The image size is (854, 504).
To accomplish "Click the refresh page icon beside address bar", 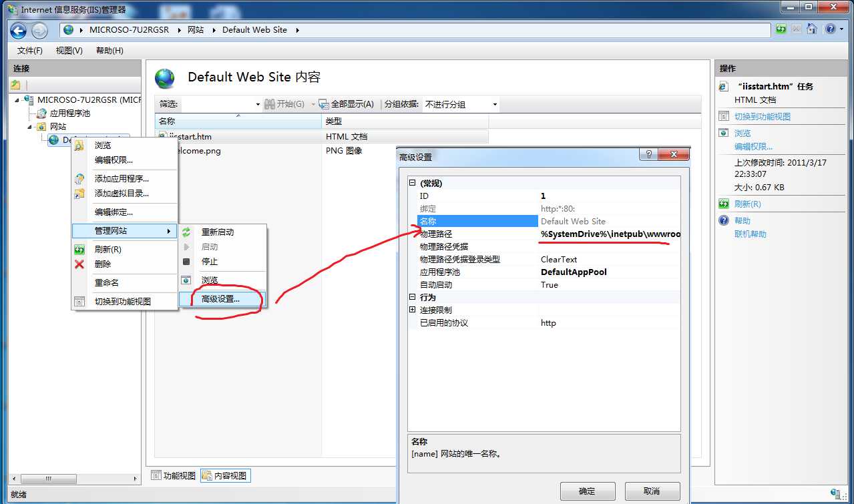I will pyautogui.click(x=781, y=29).
